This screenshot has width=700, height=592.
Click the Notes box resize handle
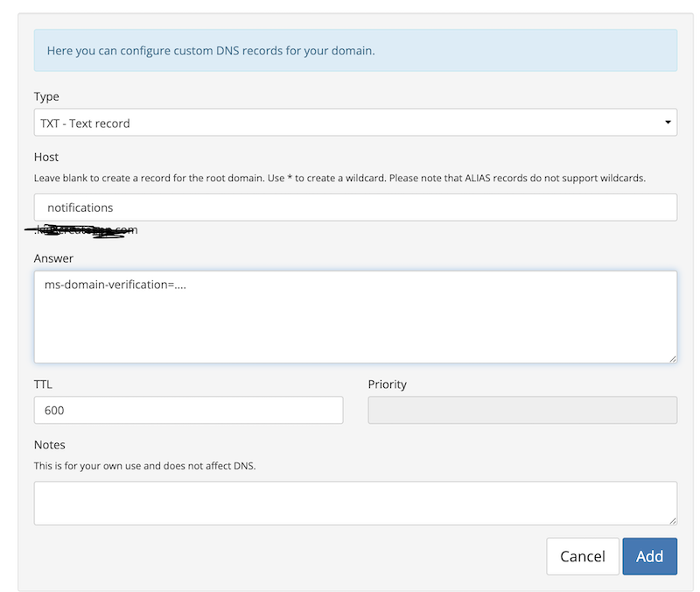pyautogui.click(x=672, y=520)
